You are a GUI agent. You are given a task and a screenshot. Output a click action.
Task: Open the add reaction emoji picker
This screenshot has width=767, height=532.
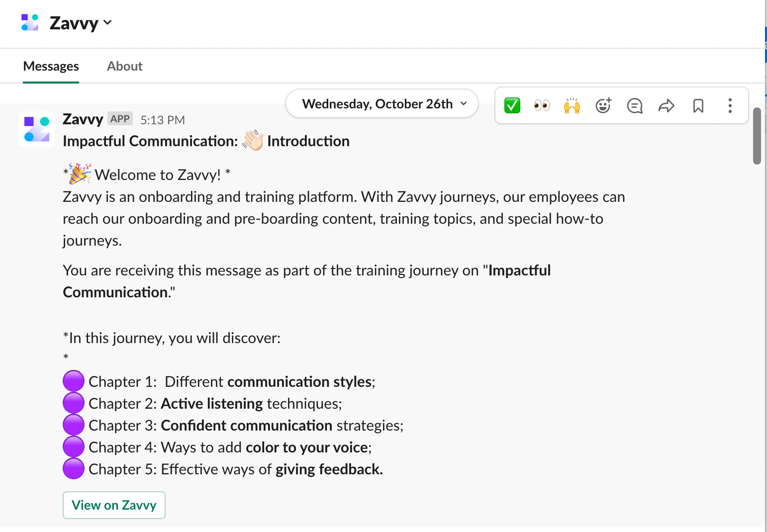point(603,105)
